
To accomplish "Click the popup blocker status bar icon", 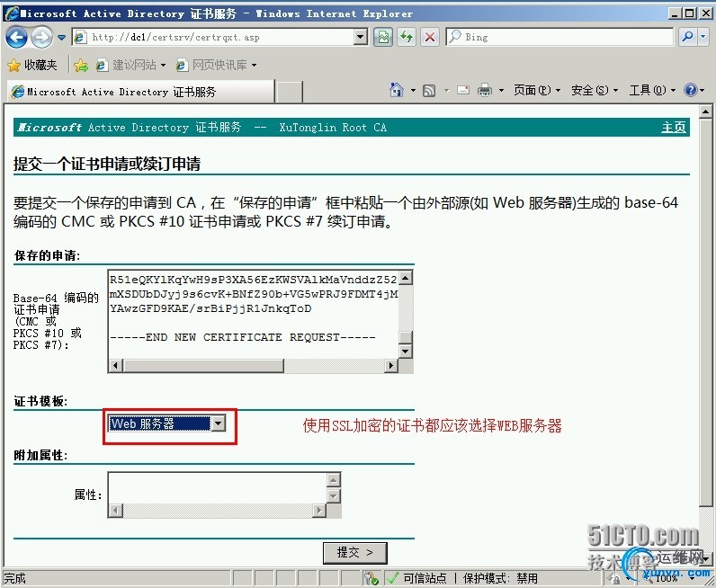I will click(x=371, y=578).
